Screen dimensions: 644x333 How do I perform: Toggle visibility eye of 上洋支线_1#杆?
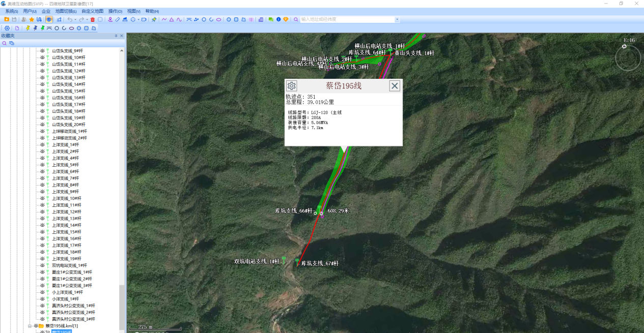click(43, 145)
